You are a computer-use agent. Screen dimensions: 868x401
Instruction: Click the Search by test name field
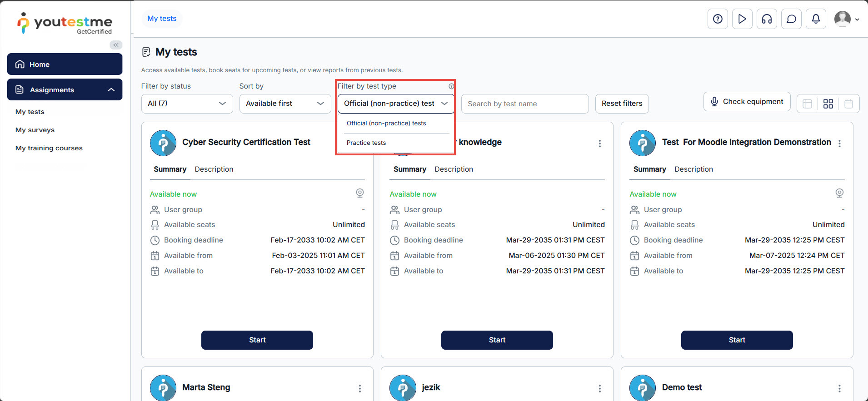tap(524, 104)
